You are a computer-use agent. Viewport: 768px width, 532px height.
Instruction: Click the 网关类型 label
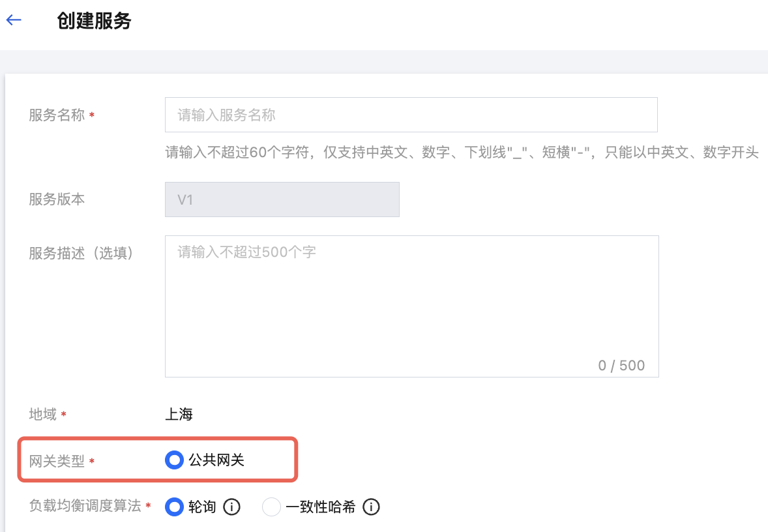pos(57,461)
